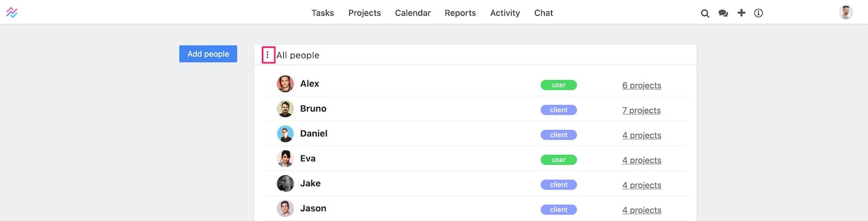868x221 pixels.
Task: Open search with the magnifier icon
Action: click(x=705, y=13)
